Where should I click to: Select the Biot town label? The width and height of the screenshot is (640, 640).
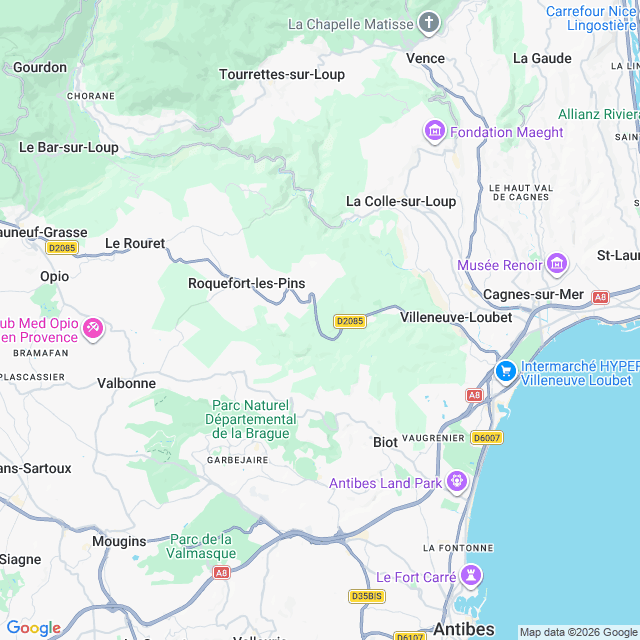385,442
